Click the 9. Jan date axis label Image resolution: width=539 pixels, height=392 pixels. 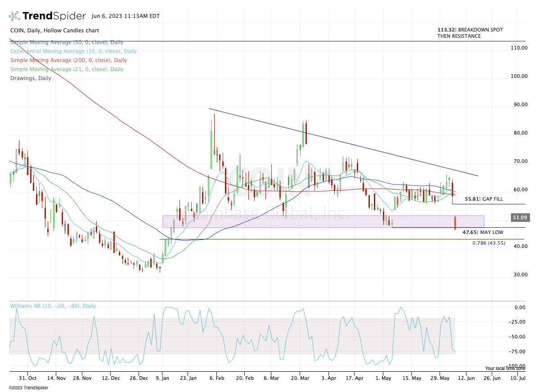coord(162,378)
